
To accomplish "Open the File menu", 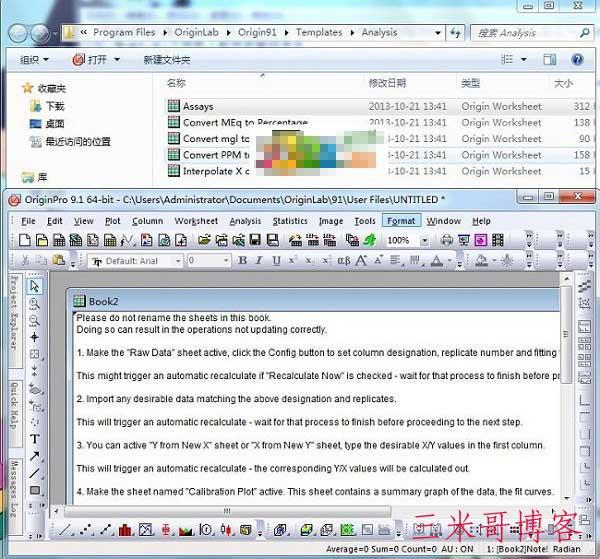I will (28, 221).
